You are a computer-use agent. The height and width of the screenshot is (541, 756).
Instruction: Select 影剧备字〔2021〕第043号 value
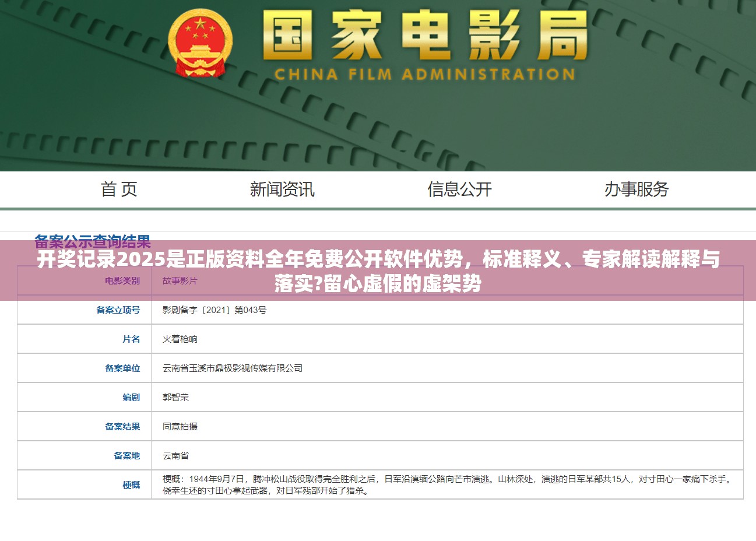[215, 310]
